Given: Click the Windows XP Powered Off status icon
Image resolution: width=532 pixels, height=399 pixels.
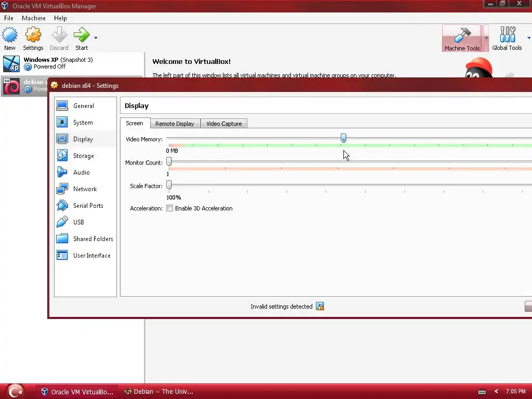Looking at the screenshot, I should tap(28, 67).
